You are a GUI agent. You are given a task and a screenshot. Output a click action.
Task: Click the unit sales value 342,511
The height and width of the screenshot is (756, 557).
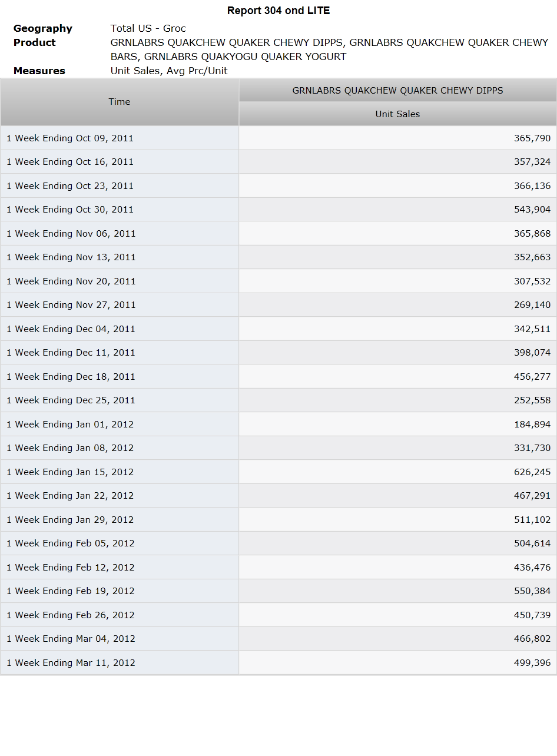tap(532, 329)
